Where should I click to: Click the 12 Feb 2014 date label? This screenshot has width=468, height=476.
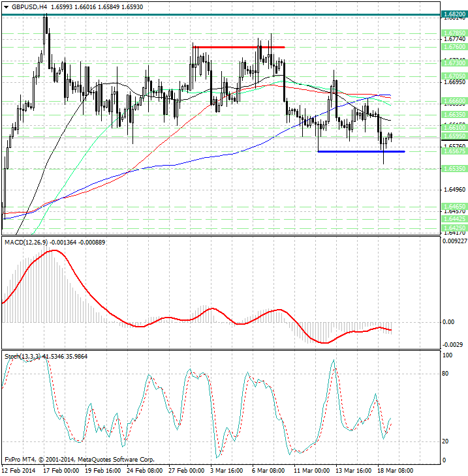pos(18,470)
